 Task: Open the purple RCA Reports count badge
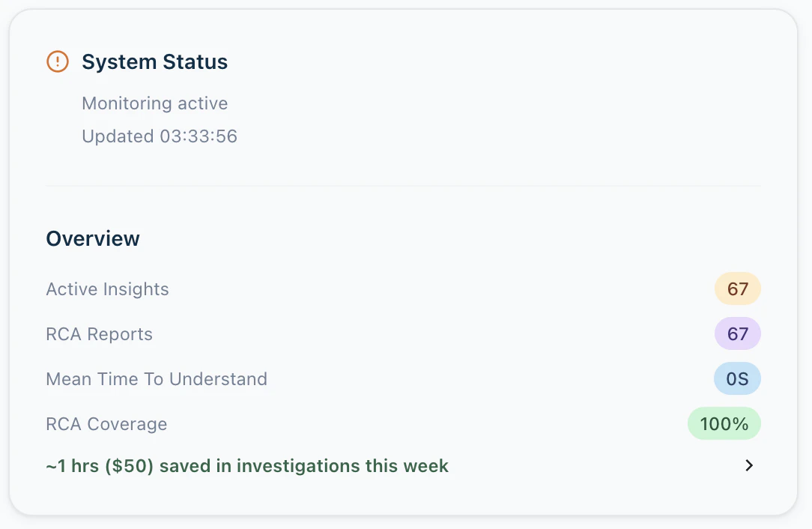[x=737, y=334]
